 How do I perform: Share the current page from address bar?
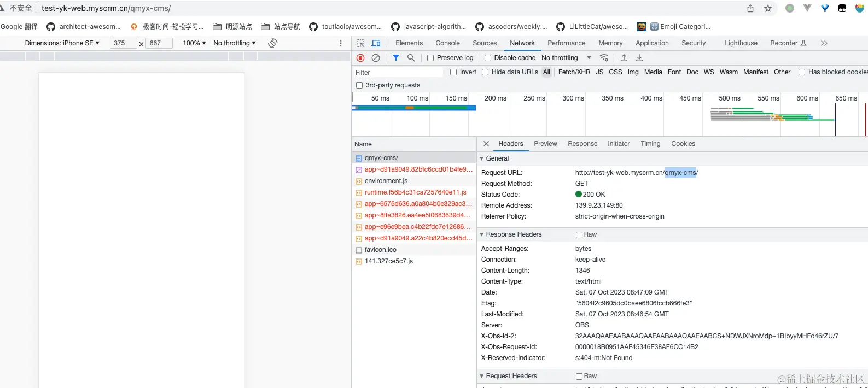click(x=750, y=8)
